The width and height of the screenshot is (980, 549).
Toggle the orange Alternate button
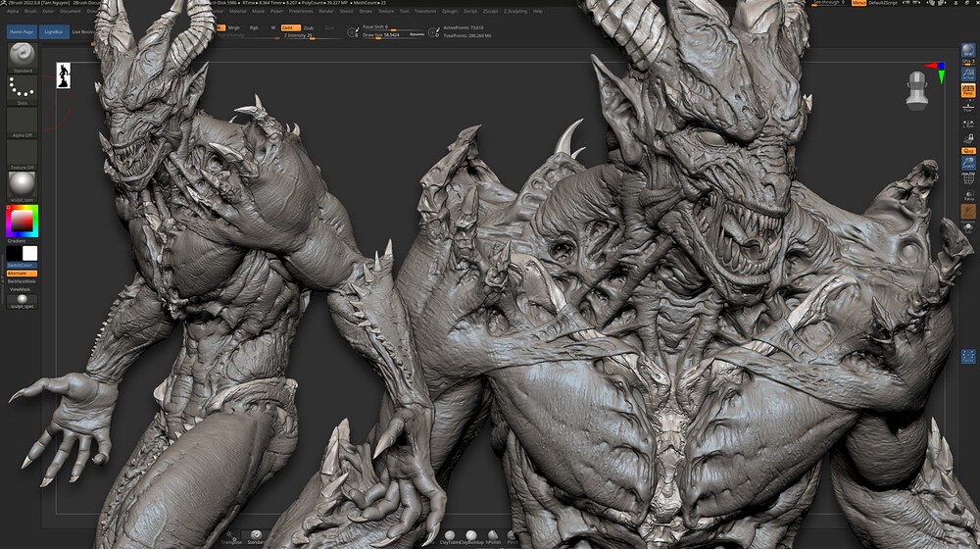click(22, 274)
